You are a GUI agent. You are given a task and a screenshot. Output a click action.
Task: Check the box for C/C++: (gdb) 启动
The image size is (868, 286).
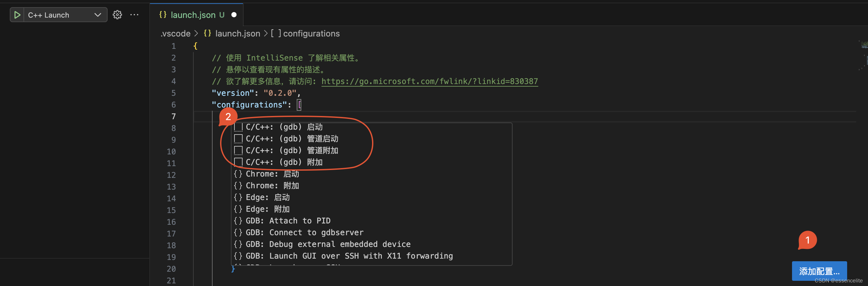[x=239, y=127]
